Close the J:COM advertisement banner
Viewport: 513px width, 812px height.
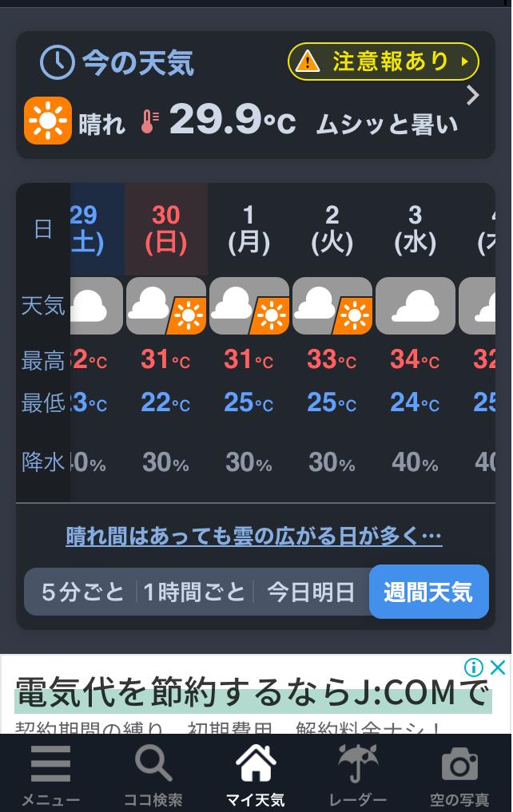pyautogui.click(x=498, y=667)
